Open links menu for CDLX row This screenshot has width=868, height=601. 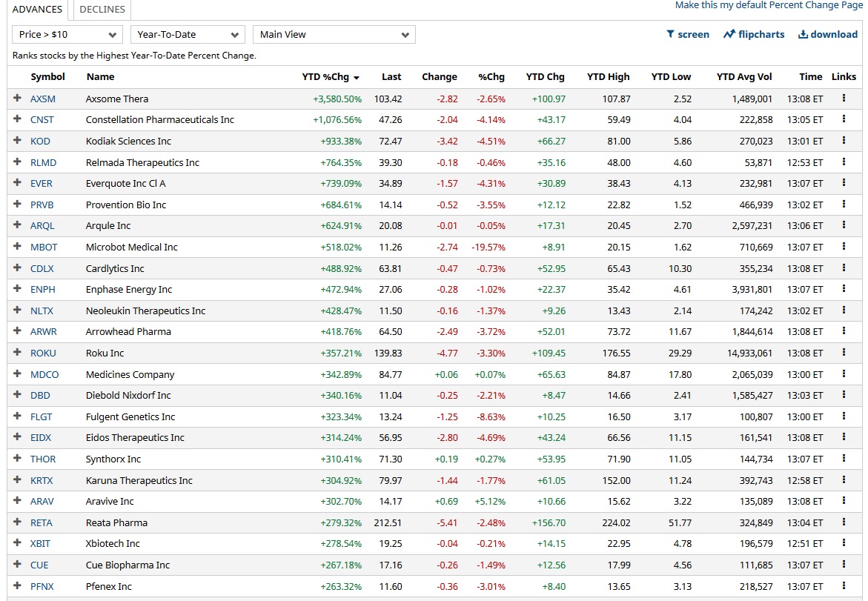click(x=844, y=268)
